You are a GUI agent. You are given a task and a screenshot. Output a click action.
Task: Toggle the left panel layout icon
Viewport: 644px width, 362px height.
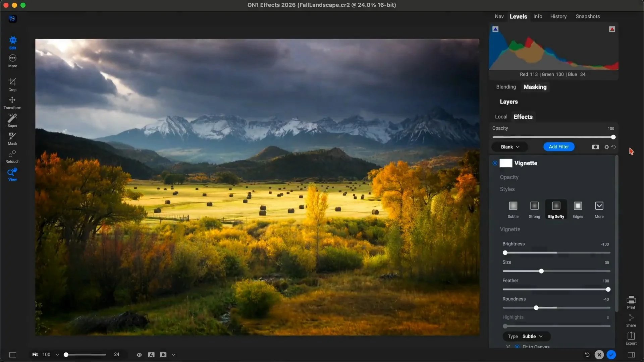tap(13, 355)
